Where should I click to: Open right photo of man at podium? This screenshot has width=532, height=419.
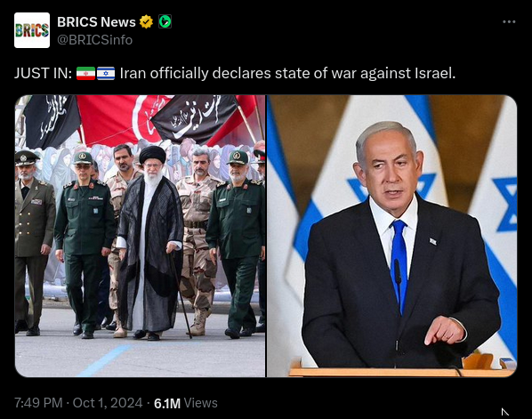[x=391, y=236]
